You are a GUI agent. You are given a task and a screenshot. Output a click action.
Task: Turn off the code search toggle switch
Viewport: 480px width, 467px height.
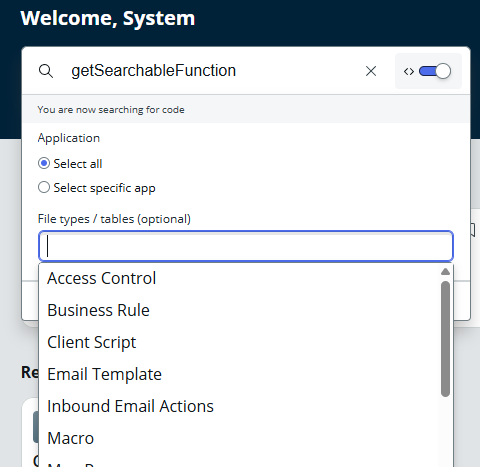(435, 71)
